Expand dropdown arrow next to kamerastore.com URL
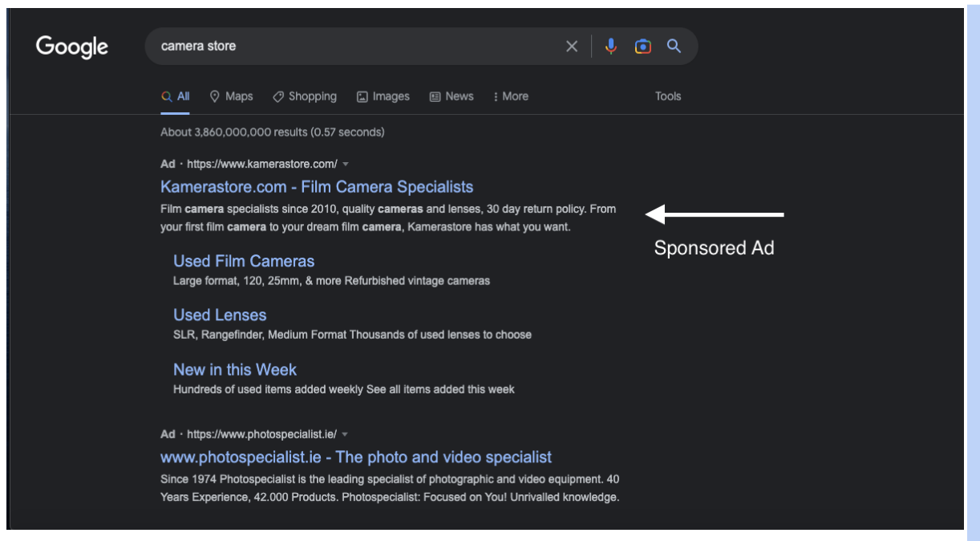980x541 pixels. point(346,165)
